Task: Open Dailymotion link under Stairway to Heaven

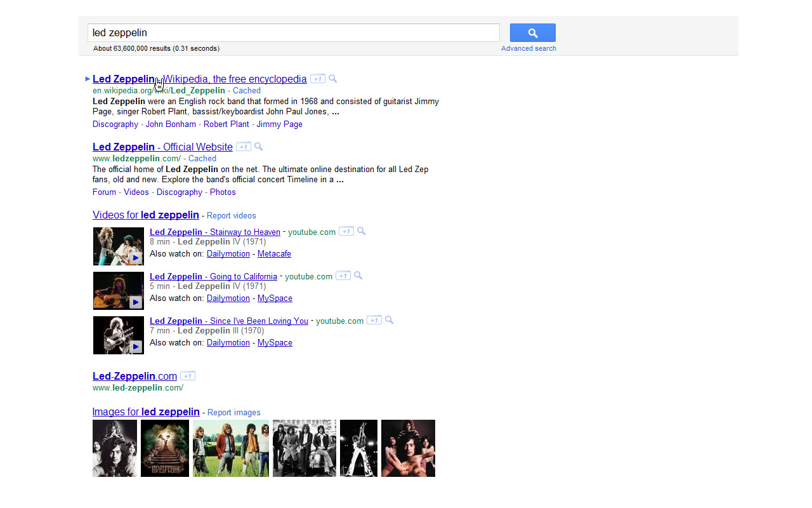Action: (x=228, y=254)
